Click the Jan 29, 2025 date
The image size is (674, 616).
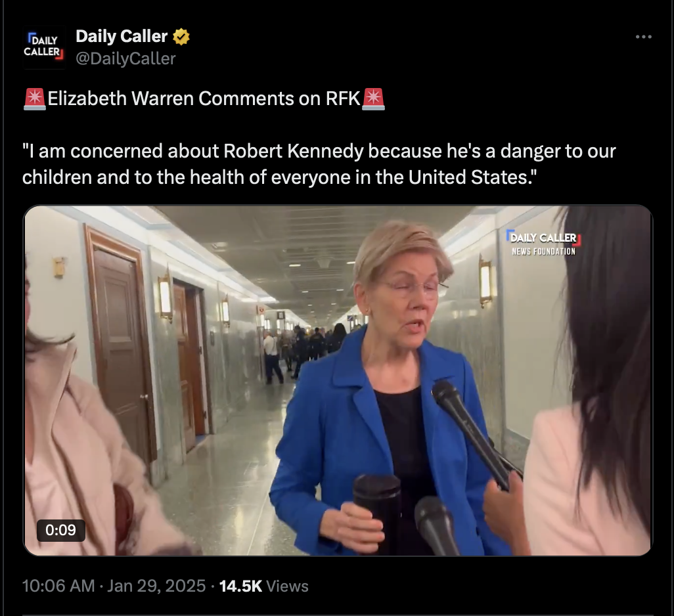[156, 586]
